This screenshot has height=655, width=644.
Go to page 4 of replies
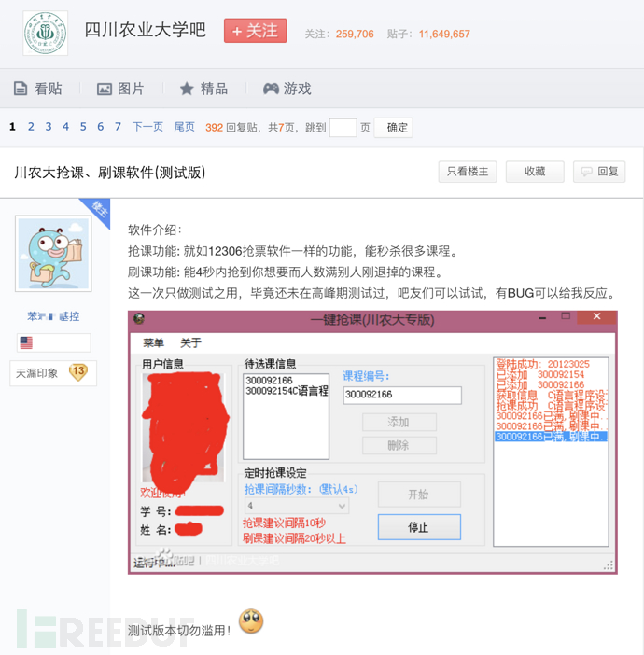tap(65, 127)
